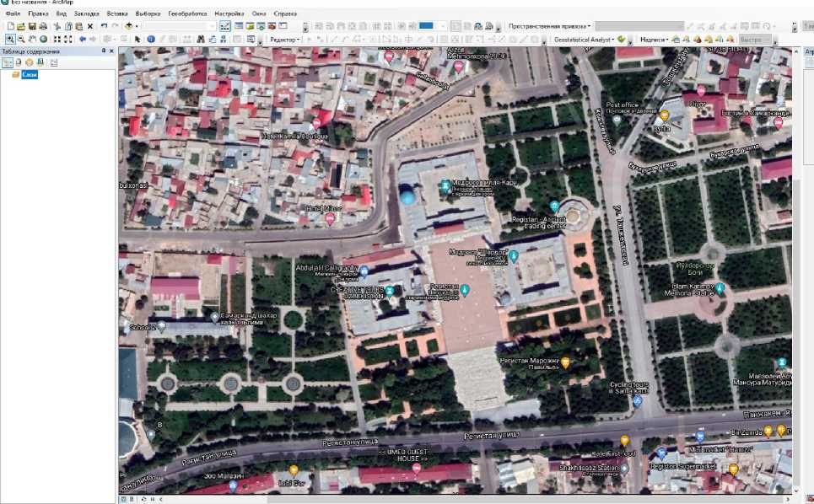This screenshot has height=504, width=814.
Task: Click the Undo arrow icon
Action: (104, 26)
